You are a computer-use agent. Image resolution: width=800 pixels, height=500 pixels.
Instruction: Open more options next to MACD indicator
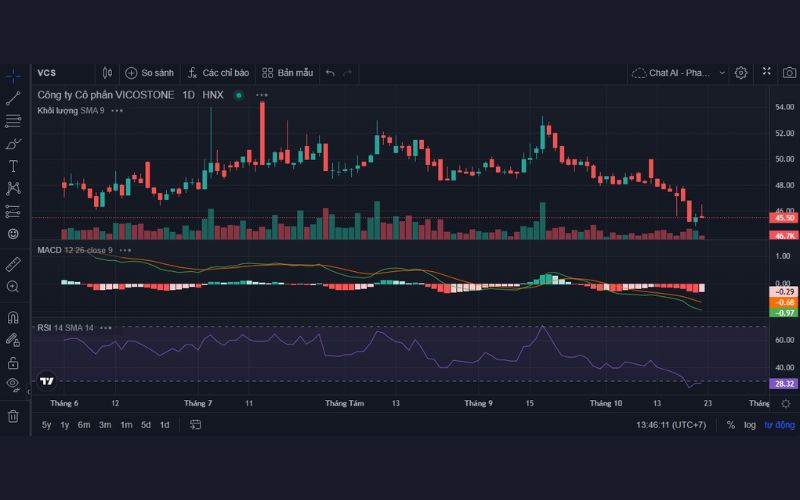click(125, 250)
